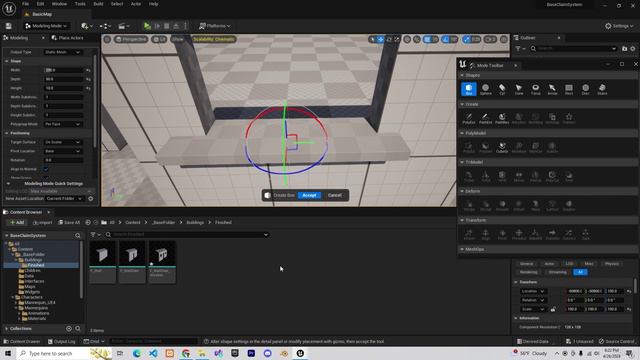Select the Arrow shape tool
640x360 pixels.
552,89
